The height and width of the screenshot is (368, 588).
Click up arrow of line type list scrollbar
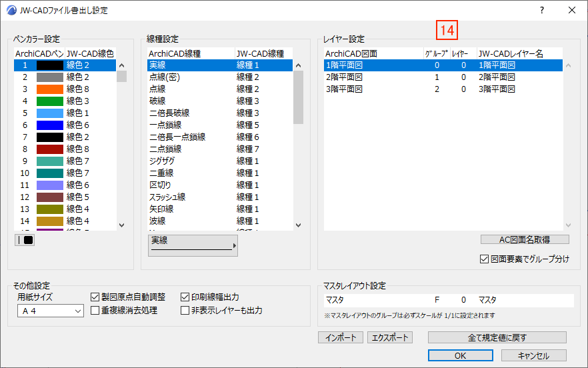[299, 65]
